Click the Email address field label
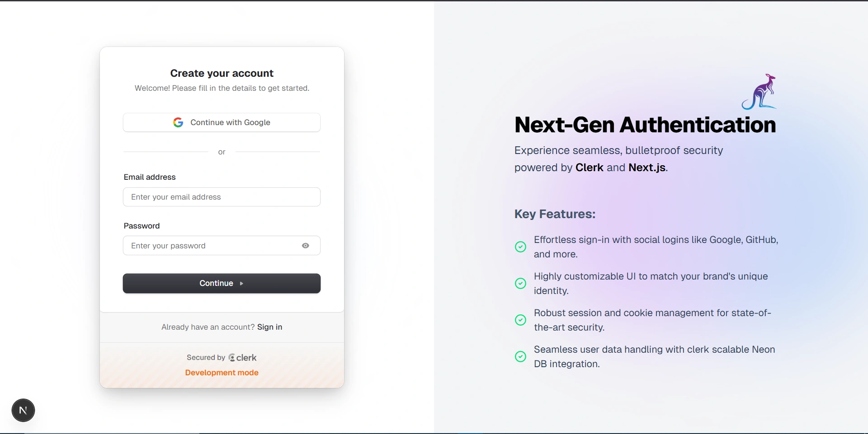Viewport: 868px width, 434px height. 150,177
